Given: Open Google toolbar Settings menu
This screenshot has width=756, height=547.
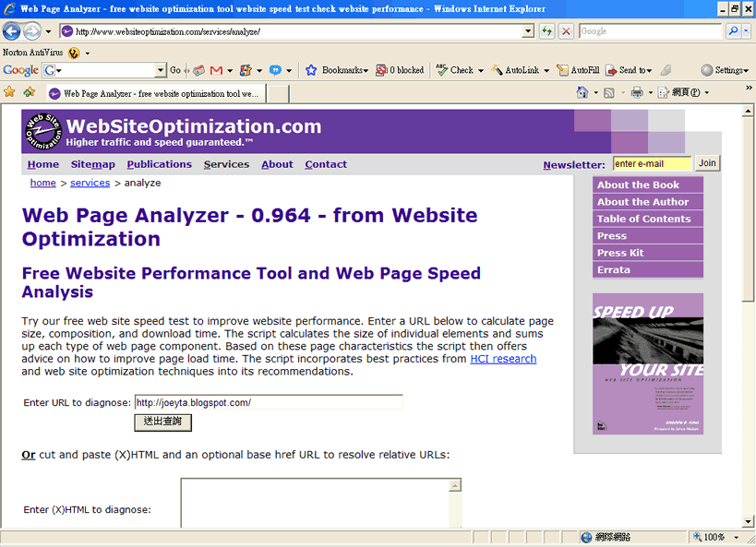Looking at the screenshot, I should [x=725, y=70].
